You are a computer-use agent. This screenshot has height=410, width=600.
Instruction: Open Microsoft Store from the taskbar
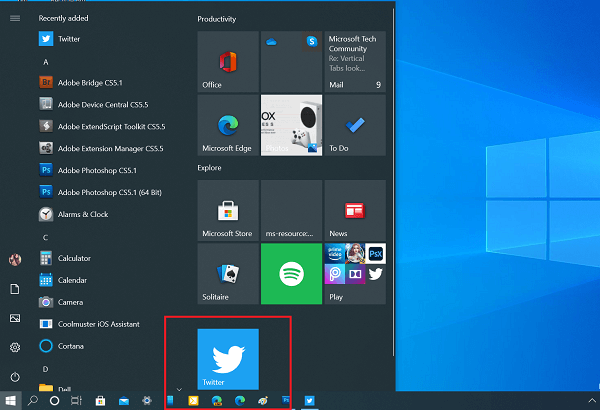pyautogui.click(x=100, y=401)
